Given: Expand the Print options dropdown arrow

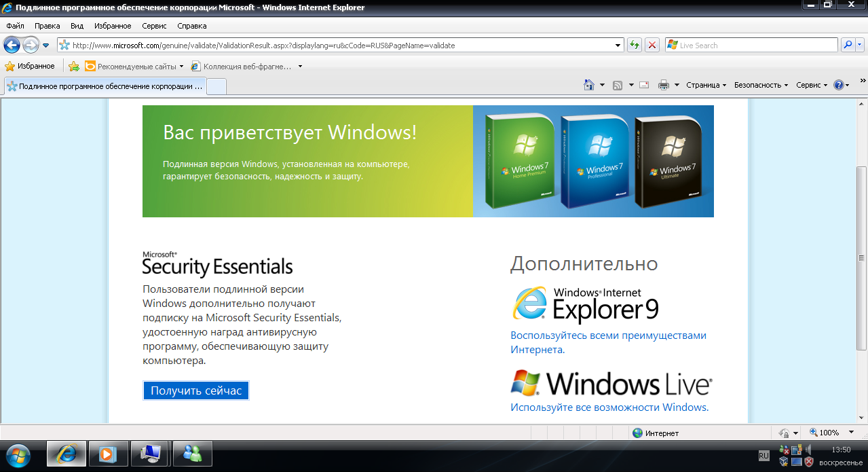Looking at the screenshot, I should (x=677, y=85).
